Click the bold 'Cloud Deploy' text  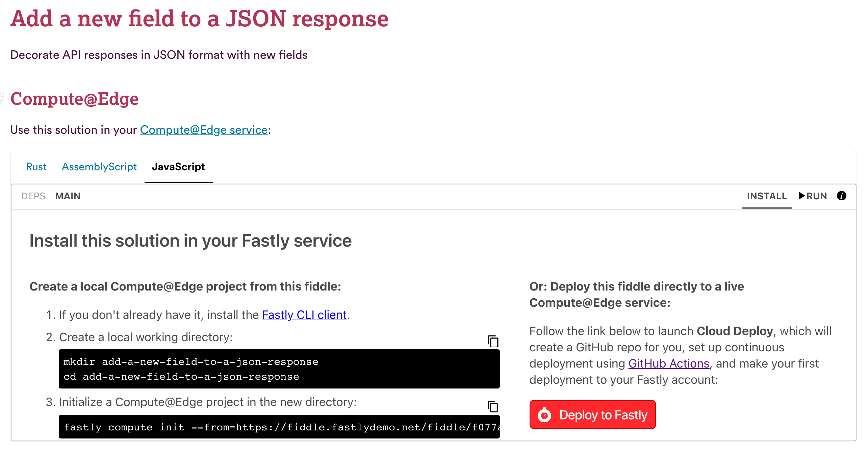735,331
